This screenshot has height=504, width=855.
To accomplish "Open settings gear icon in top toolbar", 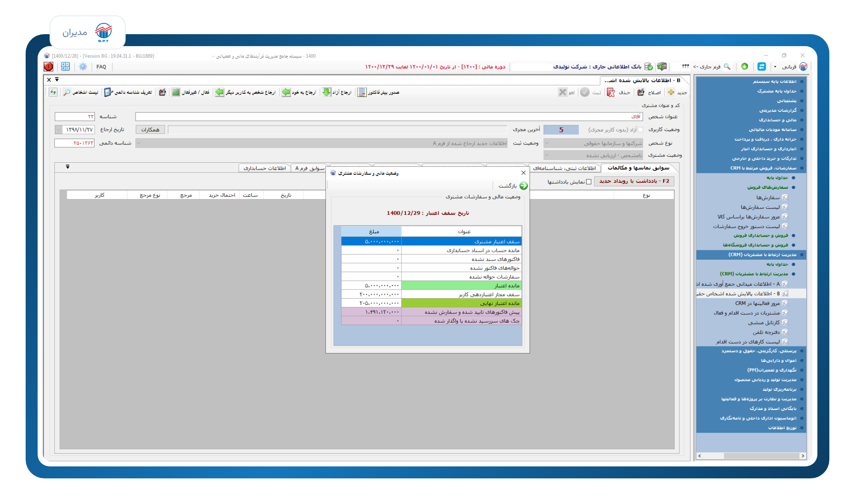I will click(83, 67).
